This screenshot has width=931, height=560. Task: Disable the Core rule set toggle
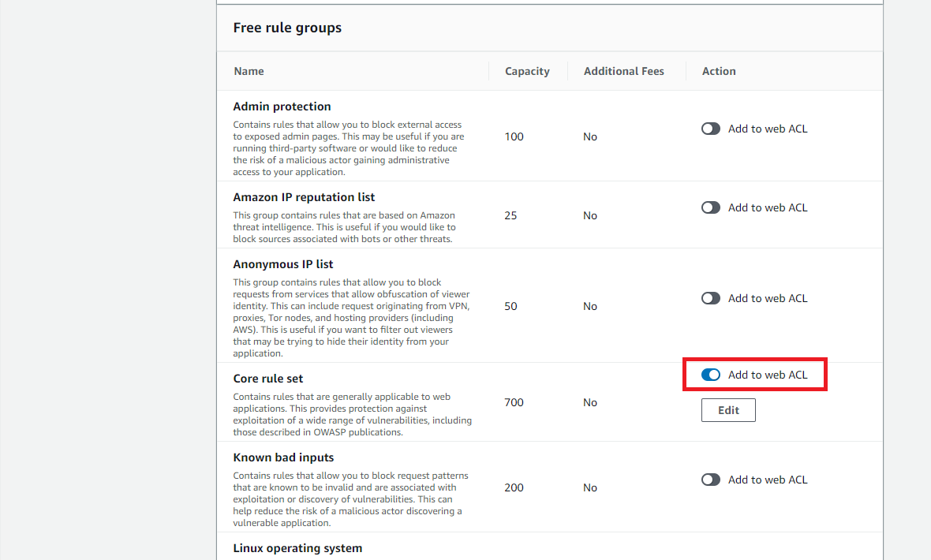pyautogui.click(x=710, y=374)
